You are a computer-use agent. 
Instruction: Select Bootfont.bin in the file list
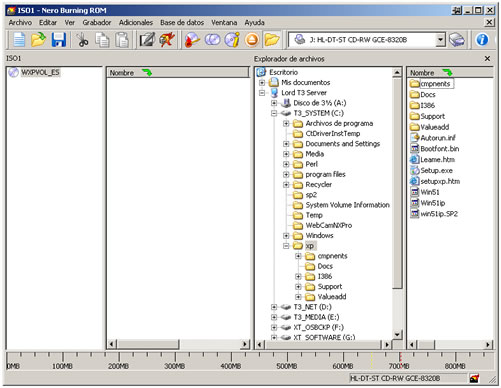coord(440,149)
